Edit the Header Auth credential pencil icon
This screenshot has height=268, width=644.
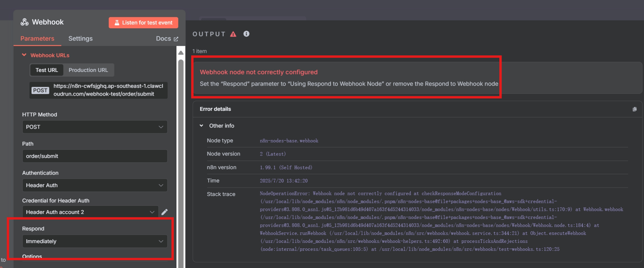click(164, 212)
